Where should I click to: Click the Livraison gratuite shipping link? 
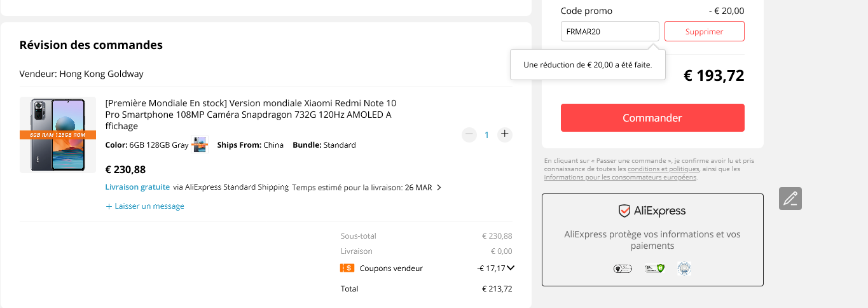pos(137,187)
